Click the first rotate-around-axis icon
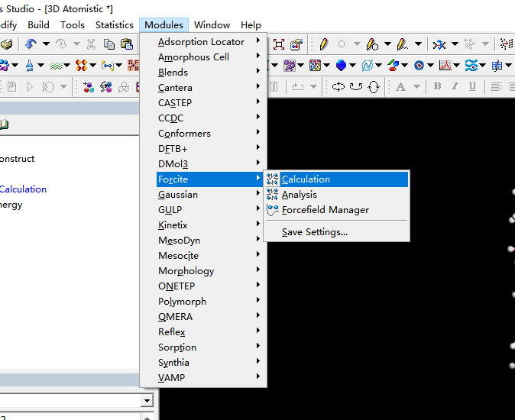Image resolution: width=515 pixels, height=420 pixels. click(x=338, y=87)
